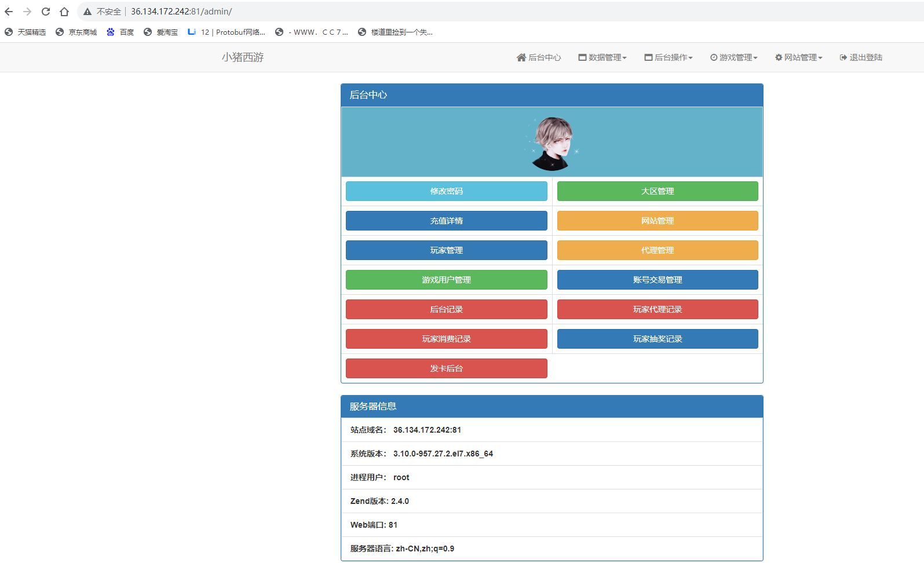The height and width of the screenshot is (563, 924).
Task: Go back using browser back arrow
Action: [x=9, y=12]
